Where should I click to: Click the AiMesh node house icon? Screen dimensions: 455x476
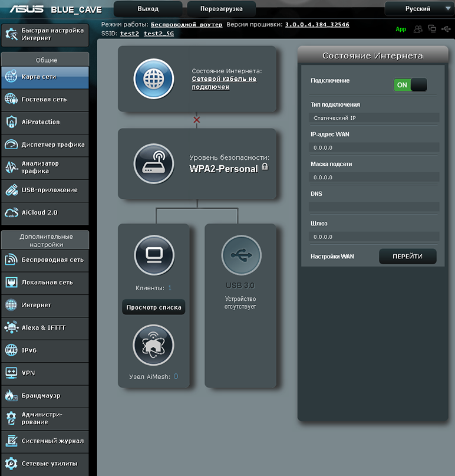153,345
